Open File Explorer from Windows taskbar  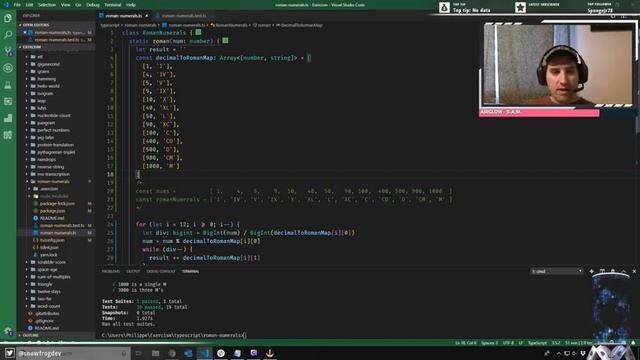coord(156,353)
